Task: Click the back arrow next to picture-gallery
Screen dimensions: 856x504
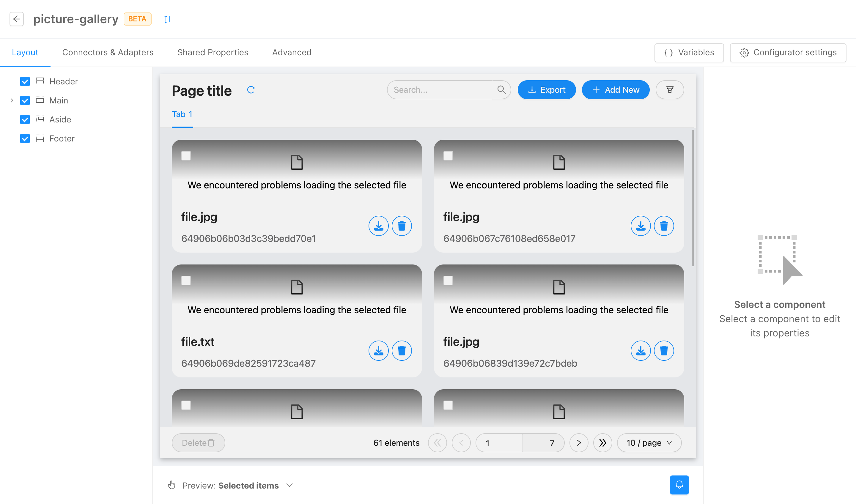Action: [16, 19]
